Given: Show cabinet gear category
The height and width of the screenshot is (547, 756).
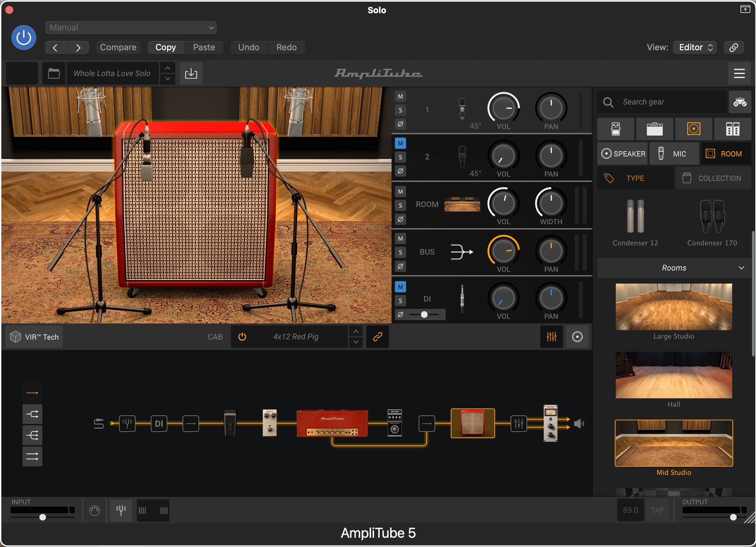Looking at the screenshot, I should point(694,129).
